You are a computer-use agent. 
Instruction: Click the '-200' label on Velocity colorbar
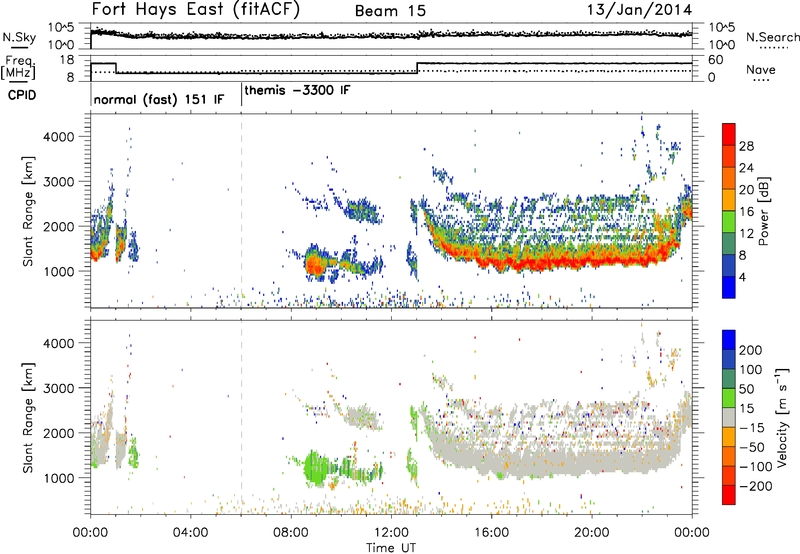point(756,486)
